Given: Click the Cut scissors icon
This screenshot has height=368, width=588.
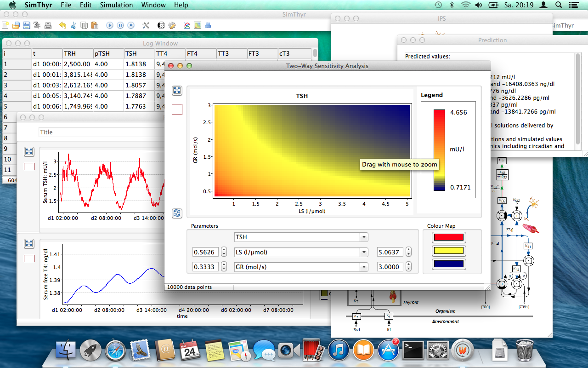Looking at the screenshot, I should pos(73,25).
